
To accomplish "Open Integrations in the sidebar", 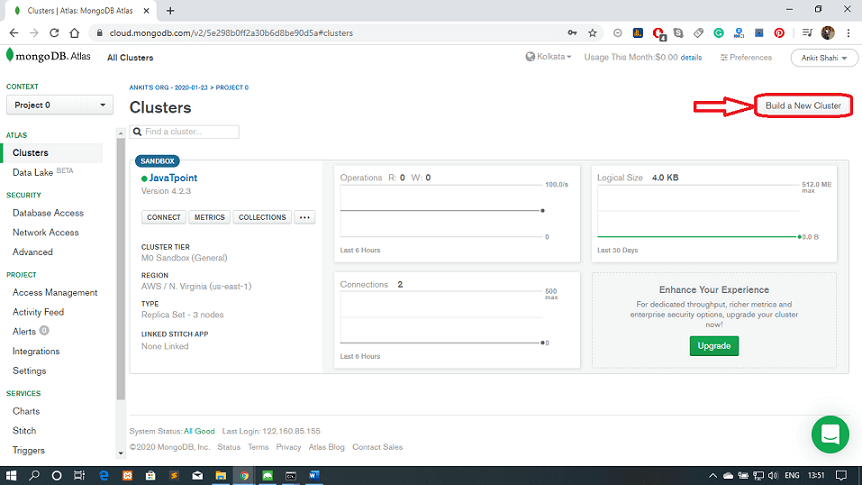I will [36, 351].
